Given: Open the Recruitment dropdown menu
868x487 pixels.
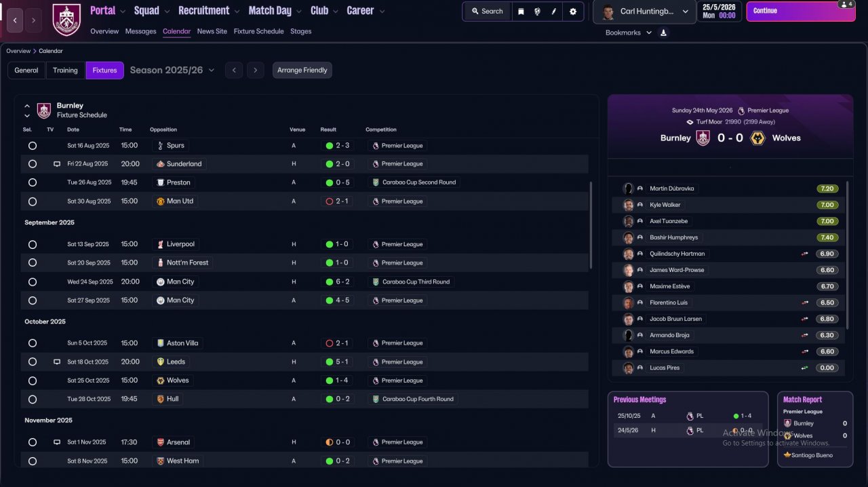Looking at the screenshot, I should 209,11.
